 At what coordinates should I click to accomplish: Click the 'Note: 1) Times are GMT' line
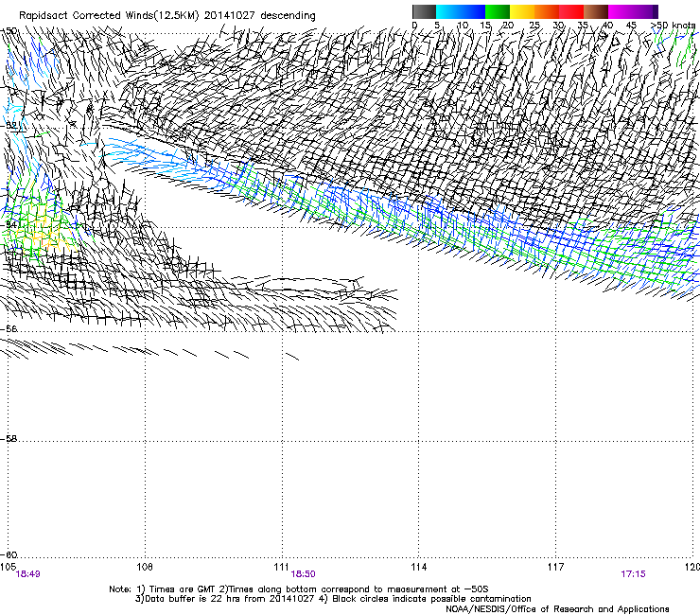(x=299, y=589)
